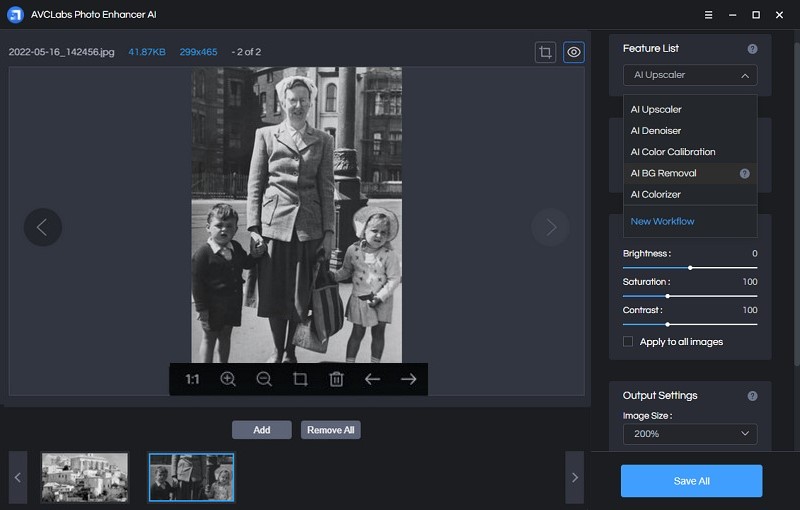Click the file name 2022-05-16_142456.jpg
Image resolution: width=800 pixels, height=510 pixels.
(x=62, y=52)
